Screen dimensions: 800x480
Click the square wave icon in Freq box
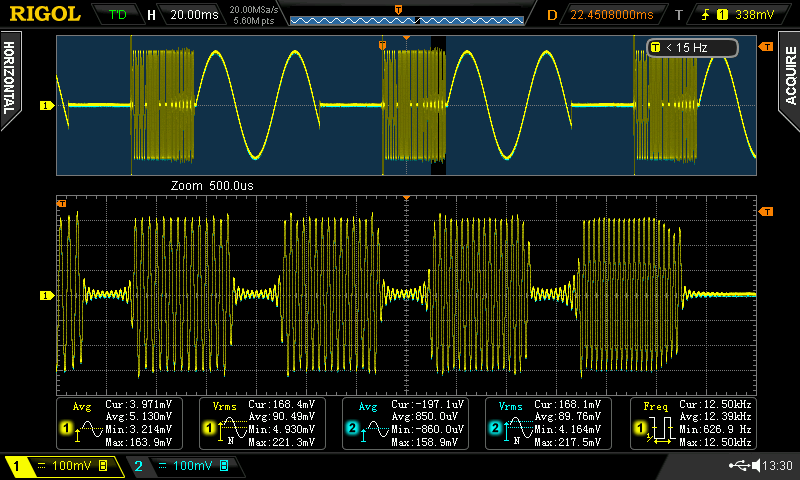(x=662, y=430)
